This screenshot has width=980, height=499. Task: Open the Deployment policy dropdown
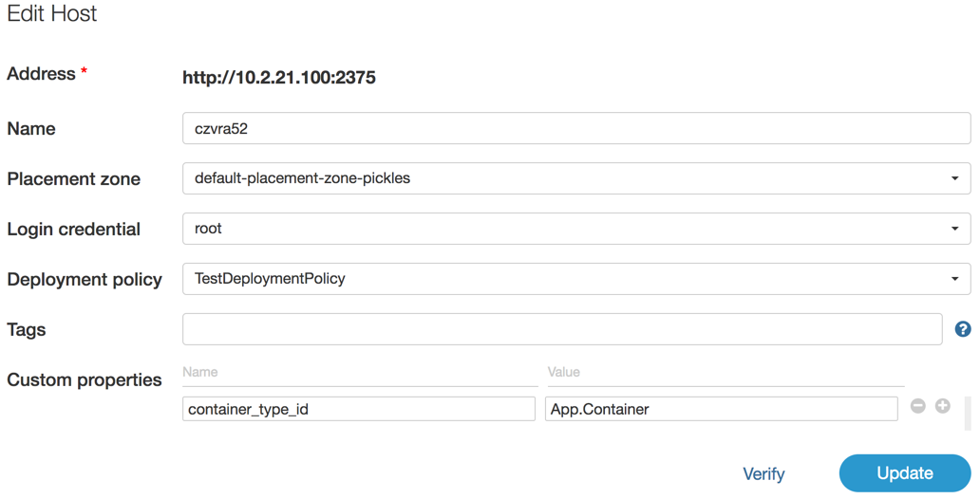tap(575, 279)
